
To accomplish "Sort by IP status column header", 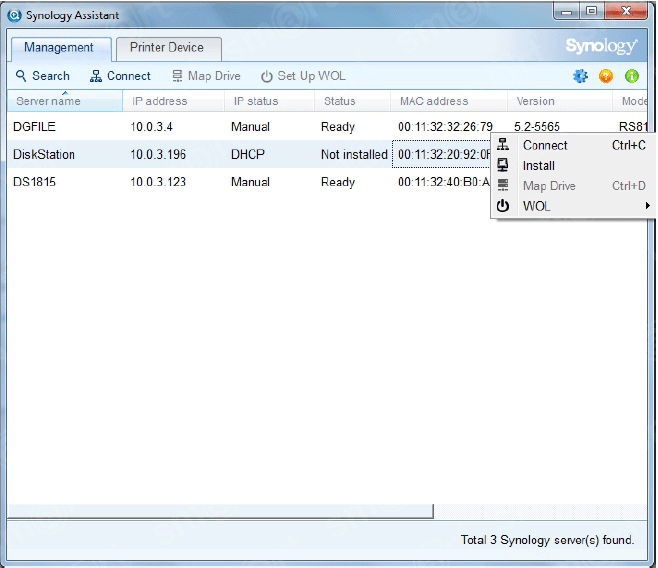I will (269, 101).
